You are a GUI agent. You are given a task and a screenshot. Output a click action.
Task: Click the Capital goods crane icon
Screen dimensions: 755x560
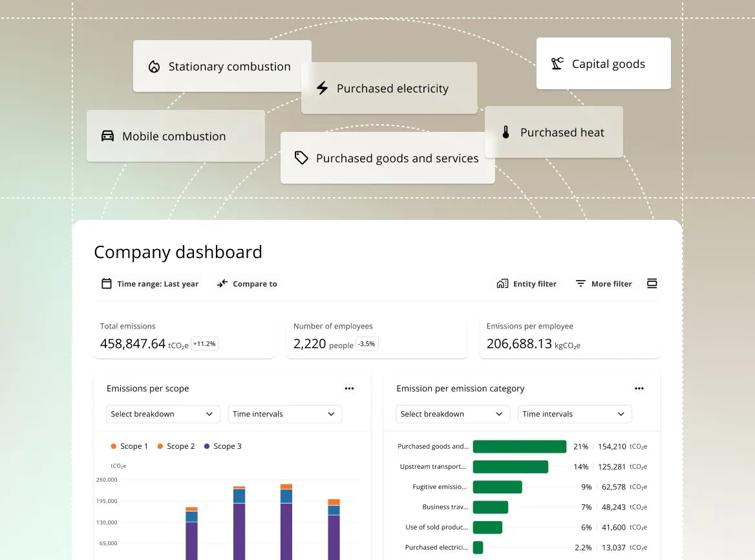pos(557,63)
